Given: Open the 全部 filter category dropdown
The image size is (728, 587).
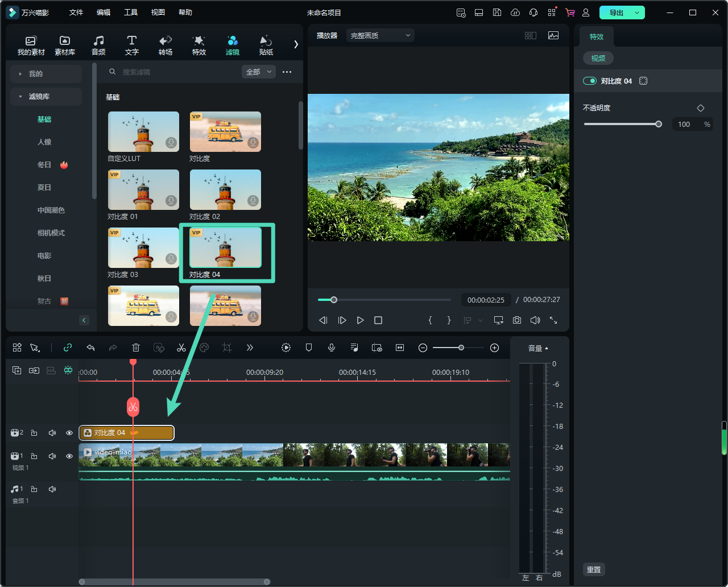Looking at the screenshot, I should pyautogui.click(x=258, y=72).
